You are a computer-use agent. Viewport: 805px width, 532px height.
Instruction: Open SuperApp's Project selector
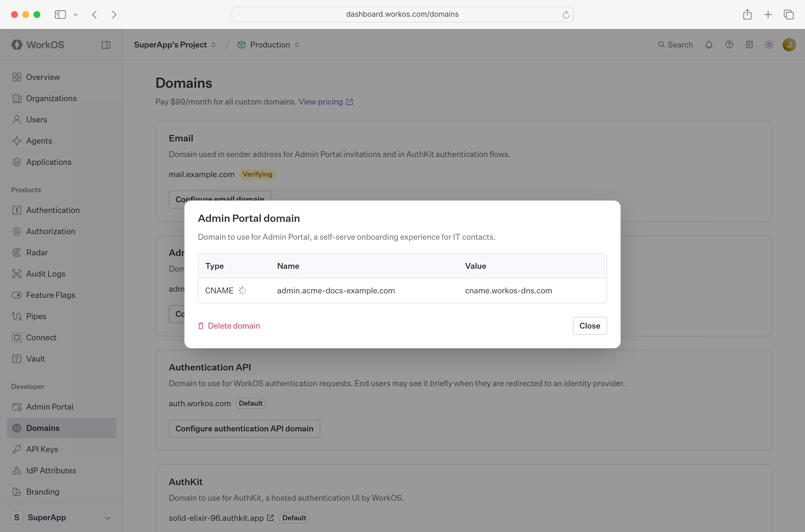click(x=175, y=45)
